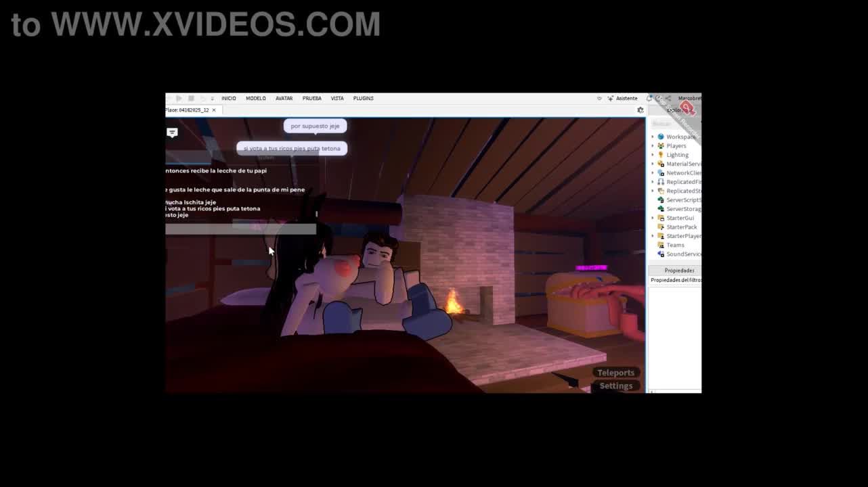Switch to the PLUGINS ribbon tab
The image size is (868, 487).
[363, 98]
